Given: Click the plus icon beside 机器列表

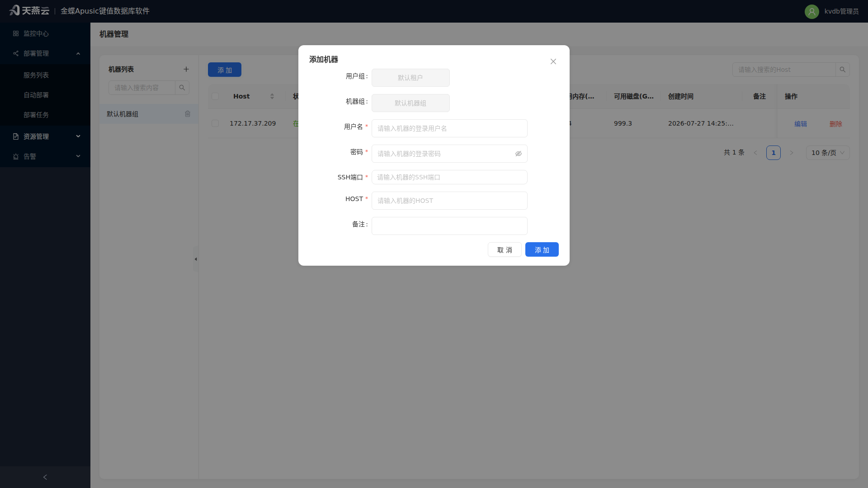Looking at the screenshot, I should [x=186, y=69].
